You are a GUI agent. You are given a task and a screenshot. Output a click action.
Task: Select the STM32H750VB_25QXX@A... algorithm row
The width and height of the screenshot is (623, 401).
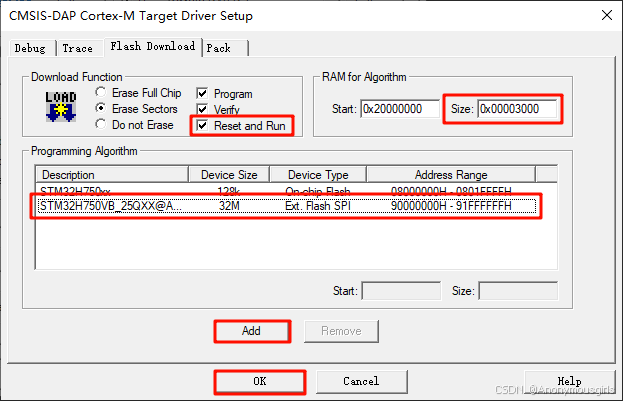coord(286,206)
